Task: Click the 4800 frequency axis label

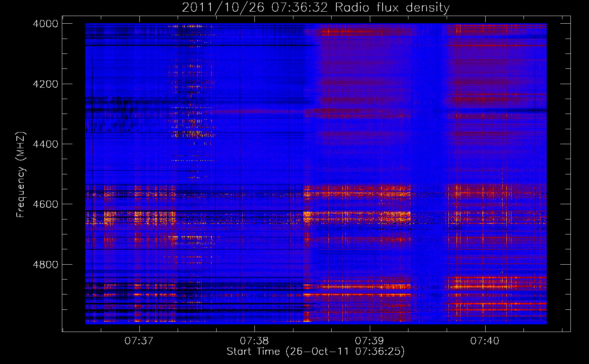Action: [46, 265]
